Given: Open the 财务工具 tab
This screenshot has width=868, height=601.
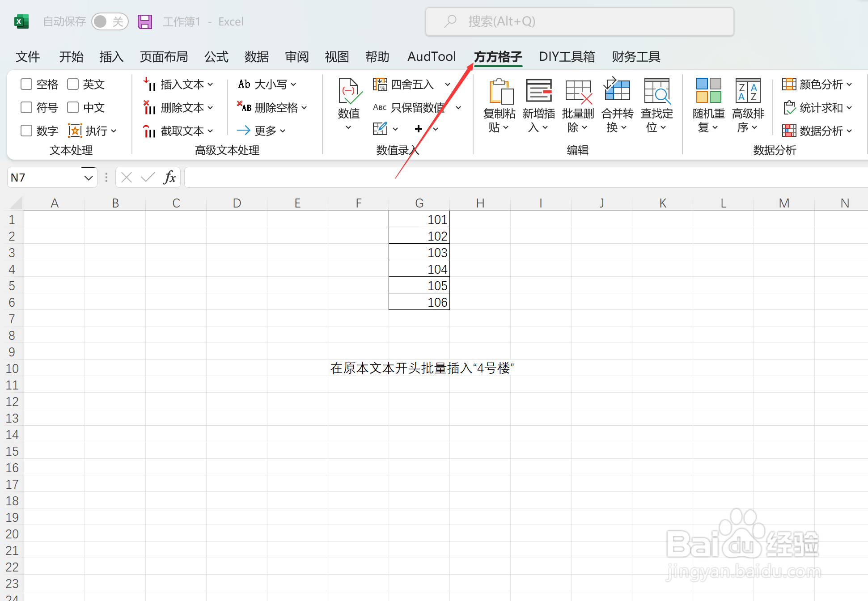Looking at the screenshot, I should (x=636, y=57).
